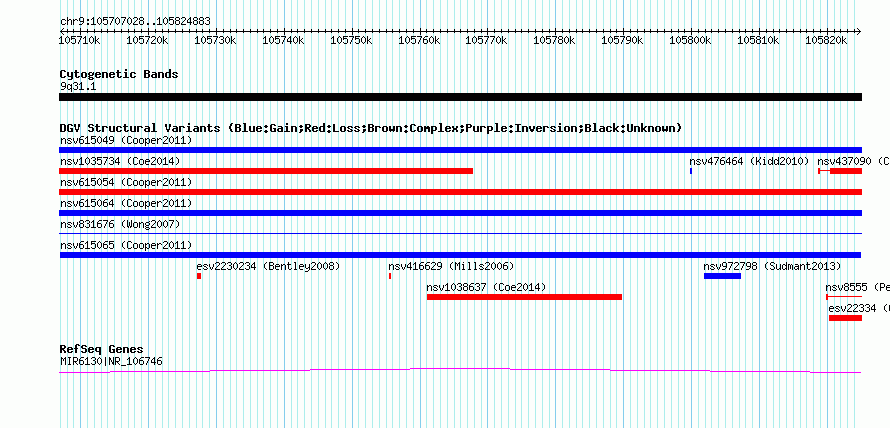Select the red nsv615054 loss bar
Image resolution: width=890 pixels, height=428 pixels.
460,192
